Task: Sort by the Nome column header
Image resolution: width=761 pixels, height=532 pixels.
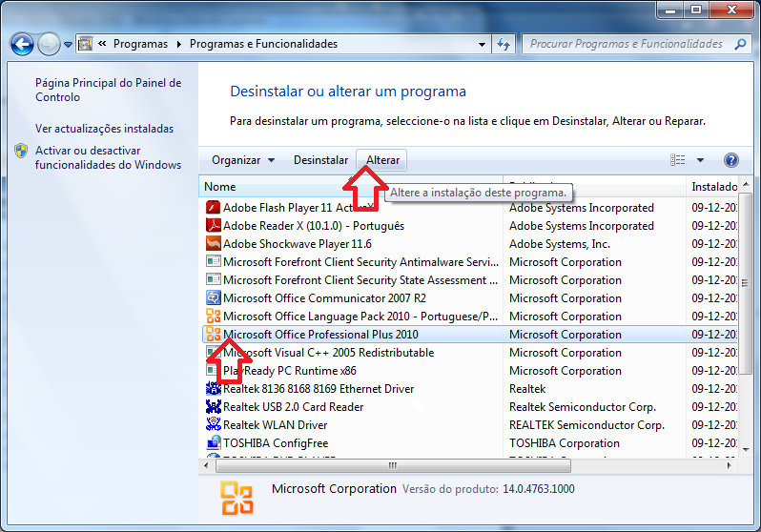Action: coord(351,187)
